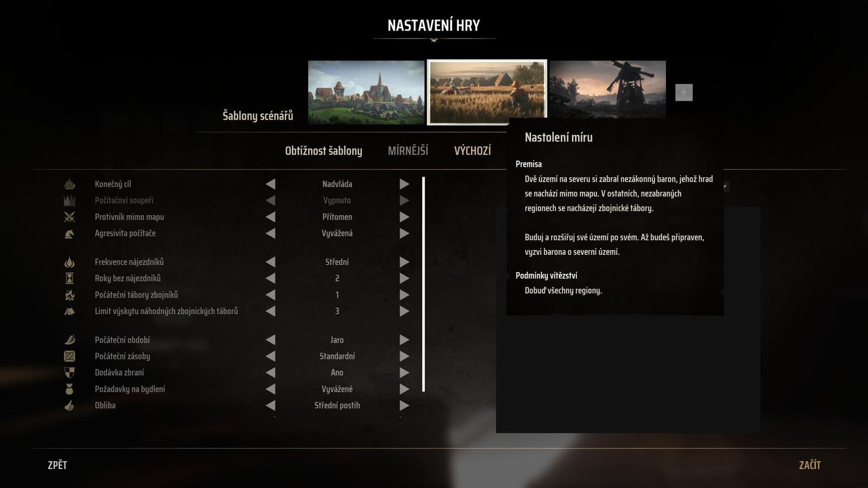
Task: Go back with the ZPĚT button
Action: [58, 465]
